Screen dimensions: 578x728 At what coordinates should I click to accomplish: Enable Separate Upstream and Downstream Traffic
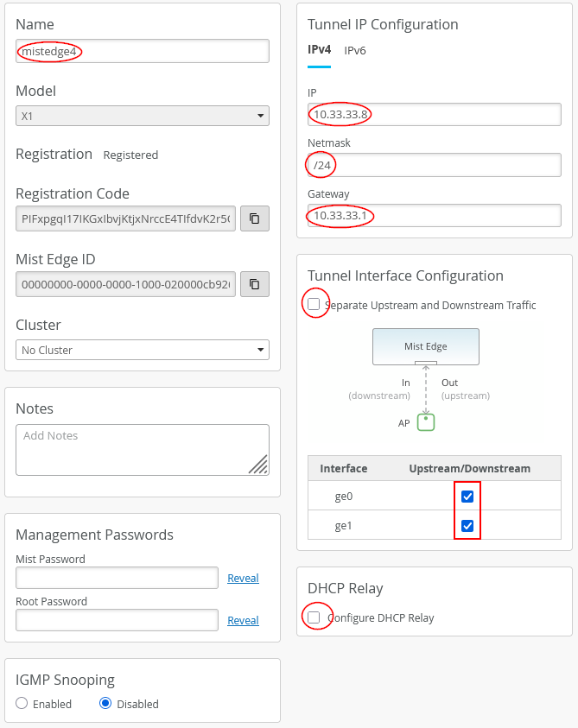pos(314,303)
